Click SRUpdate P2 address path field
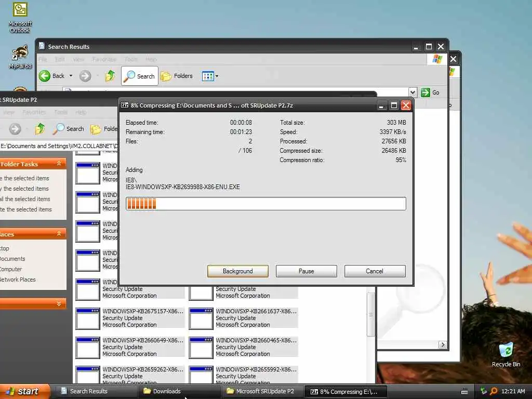This screenshot has width=532, height=399. coord(59,146)
